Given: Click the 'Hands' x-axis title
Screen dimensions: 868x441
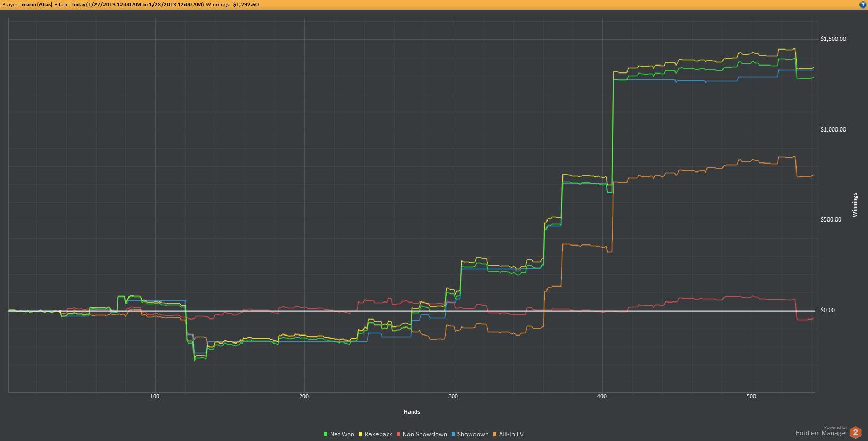Looking at the screenshot, I should click(412, 412).
